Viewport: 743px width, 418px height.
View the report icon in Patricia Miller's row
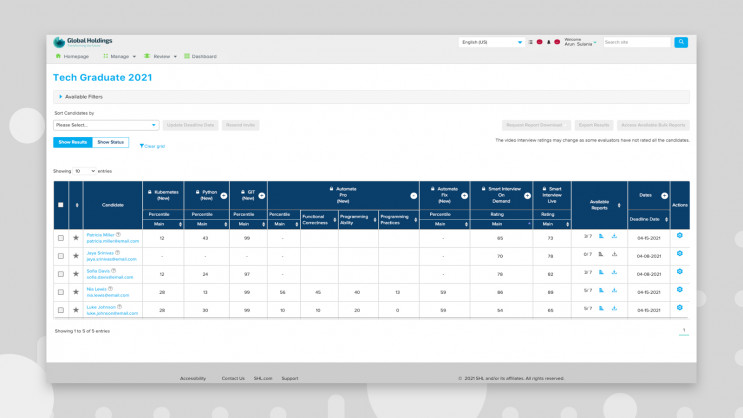point(601,236)
